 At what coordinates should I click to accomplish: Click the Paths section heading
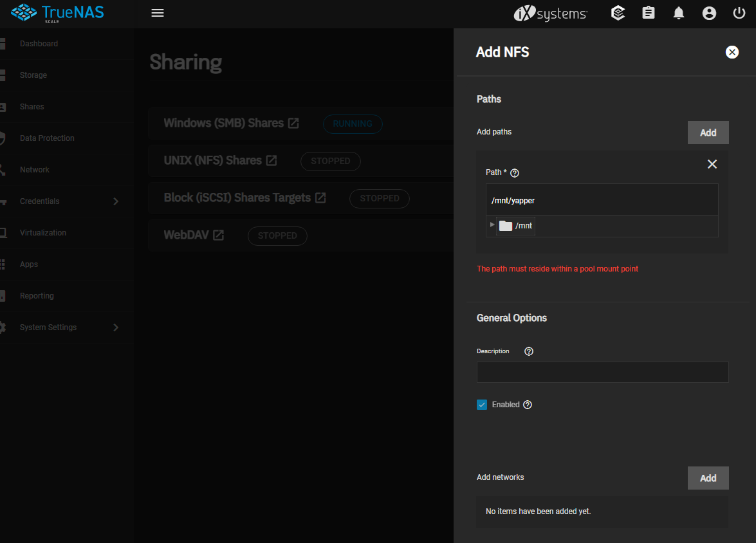[x=489, y=99]
